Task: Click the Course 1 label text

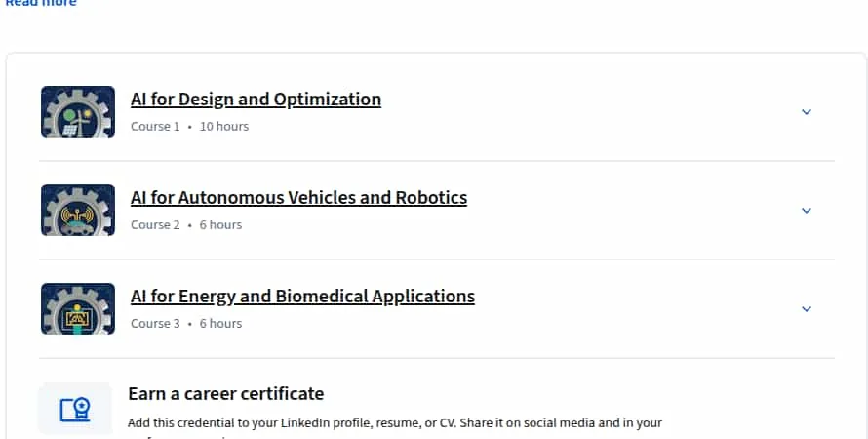Action: 155,126
